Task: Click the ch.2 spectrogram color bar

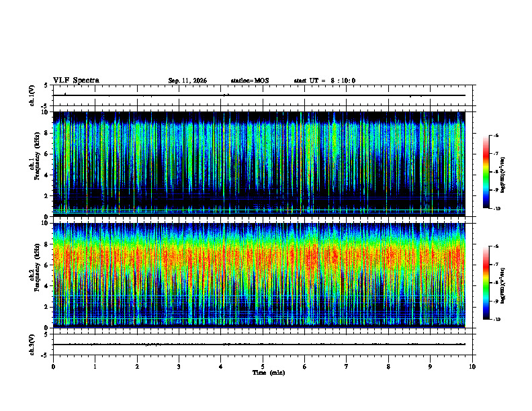Action: pyautogui.click(x=486, y=283)
